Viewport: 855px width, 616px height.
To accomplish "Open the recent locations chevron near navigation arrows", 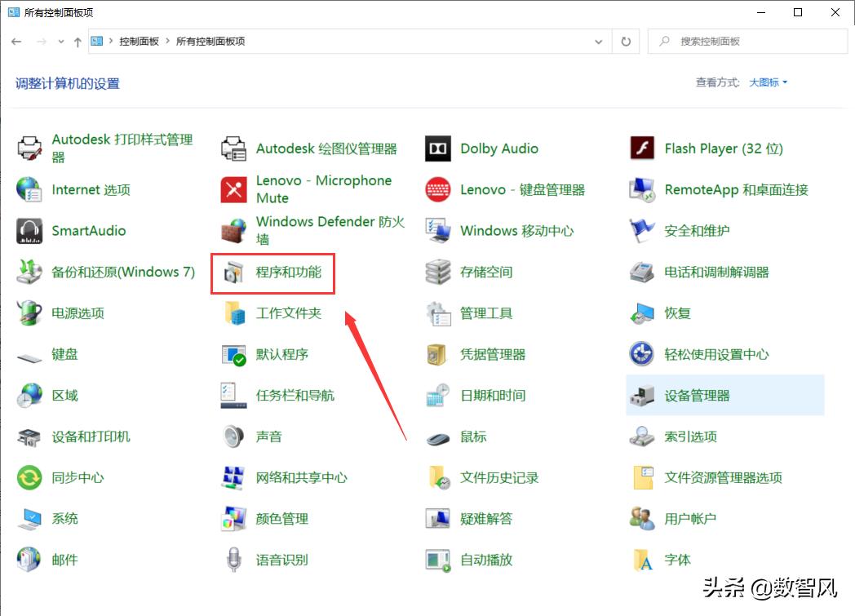I will click(60, 41).
